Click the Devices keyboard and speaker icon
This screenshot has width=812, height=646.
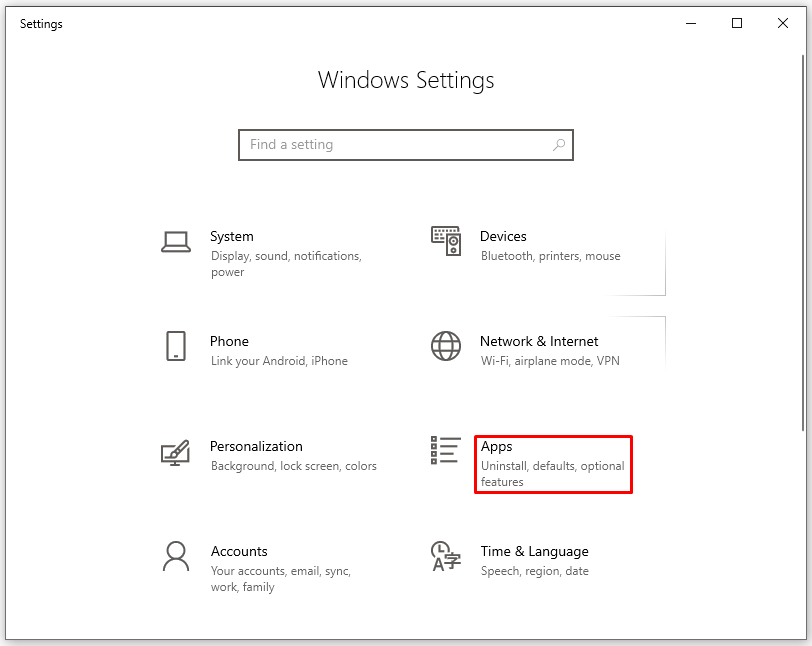pos(446,241)
